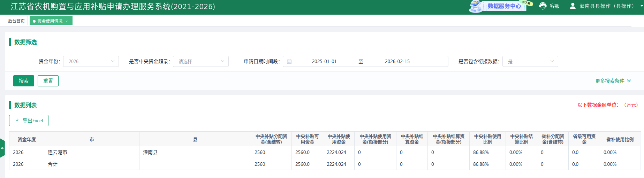The height and width of the screenshot is (178, 644).
Task: Open the 是否包含衔接数据 dropdown
Action: coord(530,61)
